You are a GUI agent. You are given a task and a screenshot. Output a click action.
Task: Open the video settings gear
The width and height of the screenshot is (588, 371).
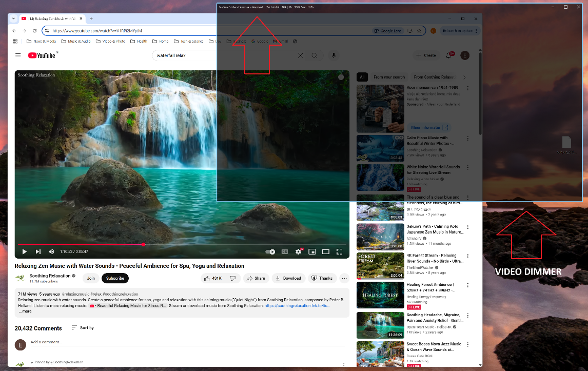[x=299, y=252]
